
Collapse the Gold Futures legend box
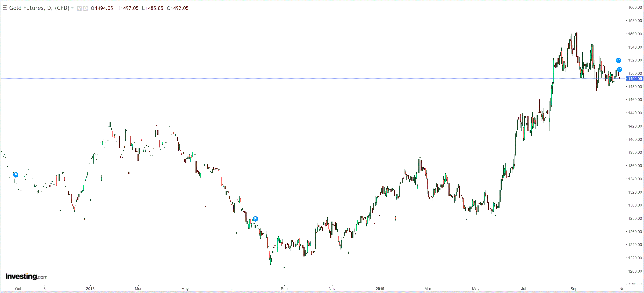click(x=5, y=8)
